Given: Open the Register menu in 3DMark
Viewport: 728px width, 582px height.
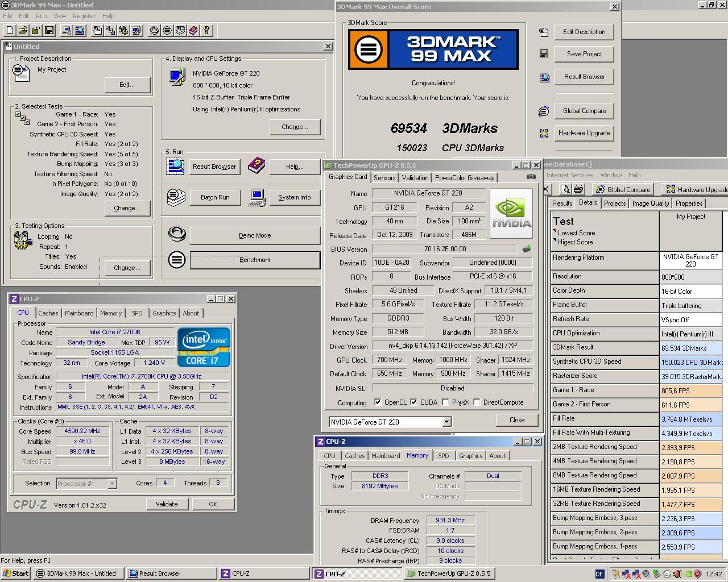Looking at the screenshot, I should click(84, 16).
